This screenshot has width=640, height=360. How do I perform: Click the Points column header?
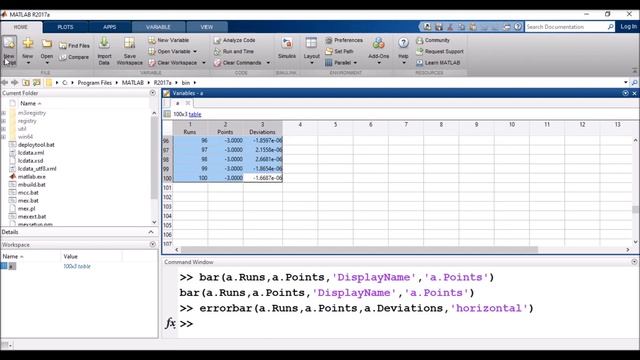[225, 132]
